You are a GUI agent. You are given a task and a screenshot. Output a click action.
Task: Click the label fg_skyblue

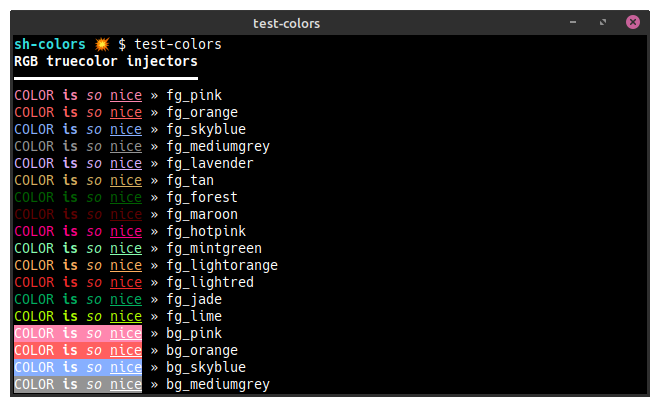206,129
